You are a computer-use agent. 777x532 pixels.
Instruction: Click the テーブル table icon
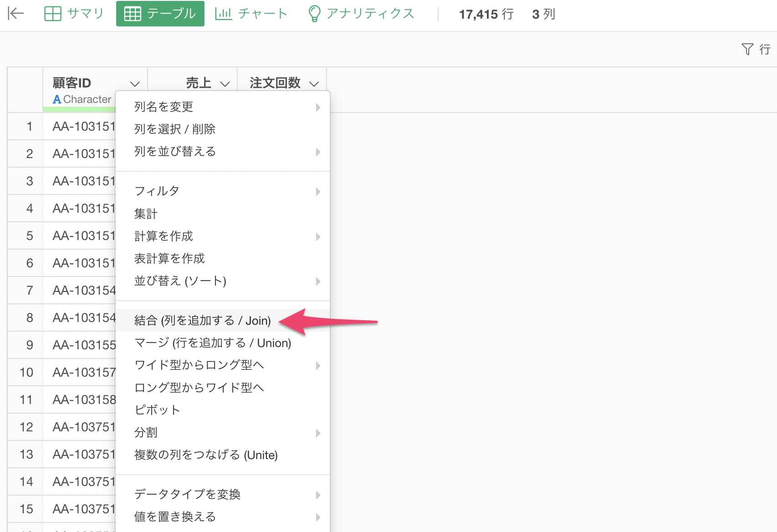pyautogui.click(x=133, y=14)
